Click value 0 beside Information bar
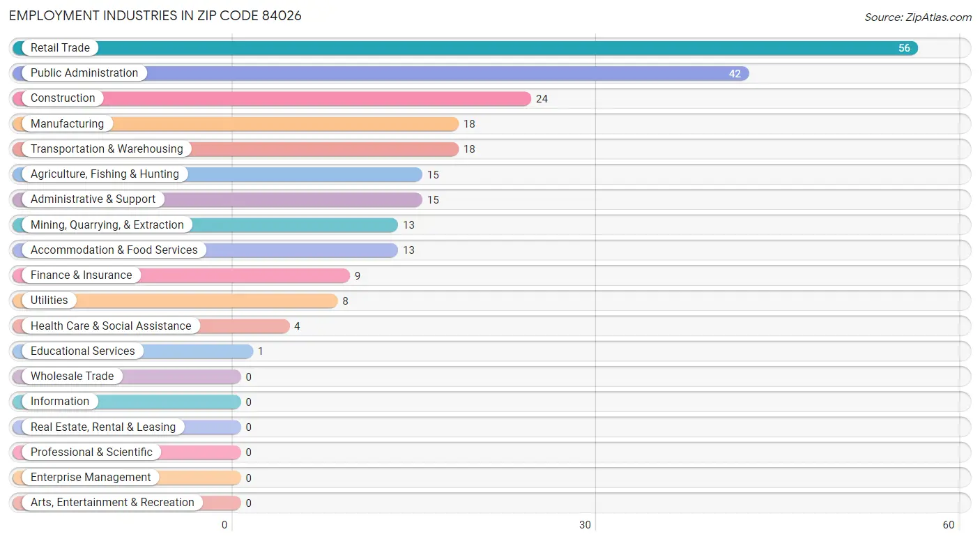 coord(248,402)
